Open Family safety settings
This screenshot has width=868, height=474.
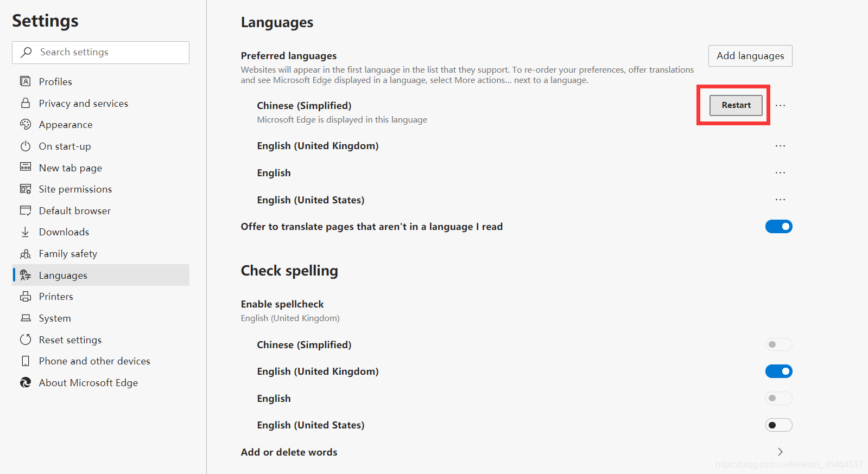click(101, 254)
